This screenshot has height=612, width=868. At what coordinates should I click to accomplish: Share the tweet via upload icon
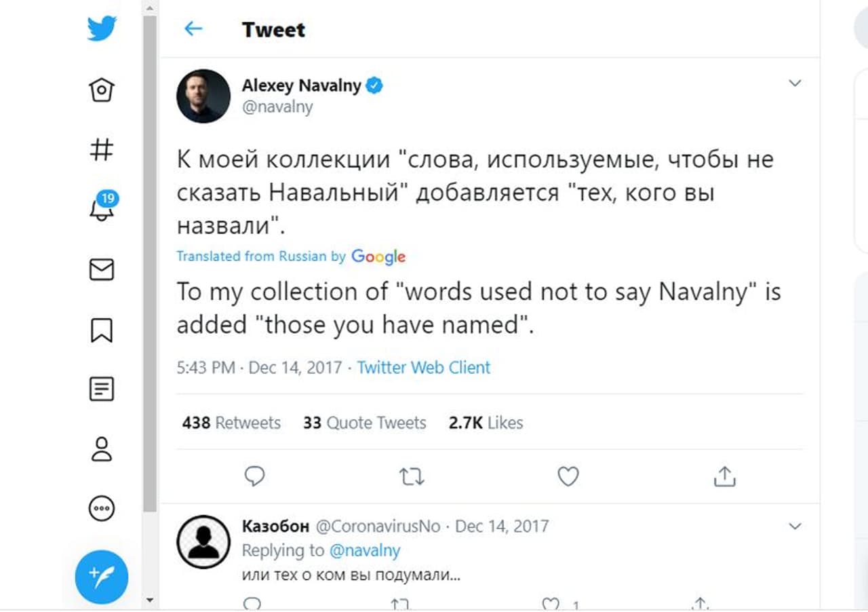click(x=724, y=477)
